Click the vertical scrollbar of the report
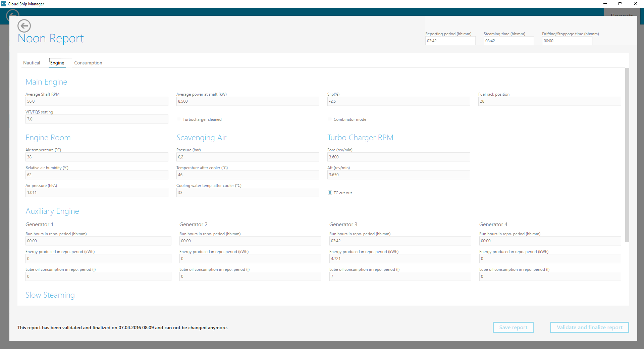Viewport: 644px width, 349px height. click(627, 154)
